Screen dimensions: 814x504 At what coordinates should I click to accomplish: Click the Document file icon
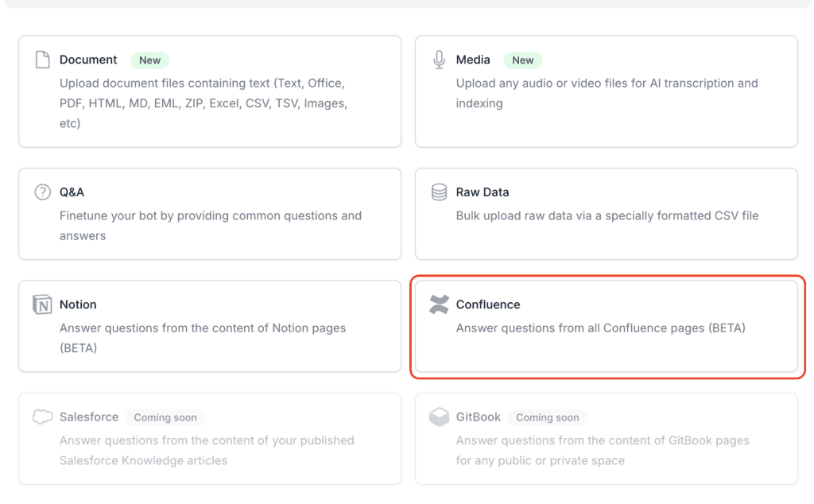[42, 60]
